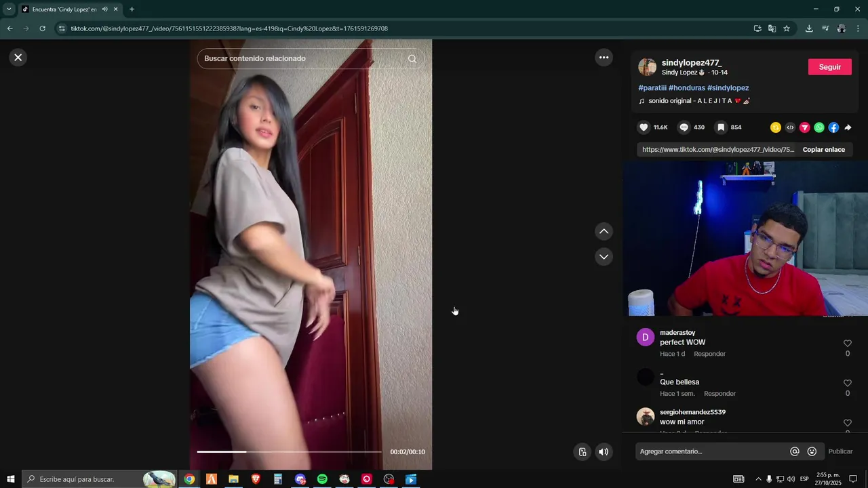This screenshot has width=868, height=488.
Task: Click the yellow repost icon
Action: (776, 127)
